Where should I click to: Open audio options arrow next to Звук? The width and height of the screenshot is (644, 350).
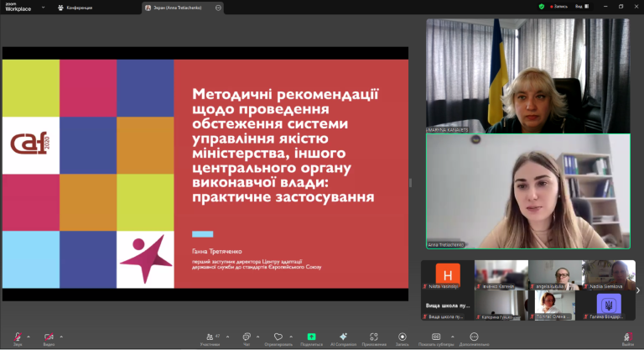tap(29, 337)
